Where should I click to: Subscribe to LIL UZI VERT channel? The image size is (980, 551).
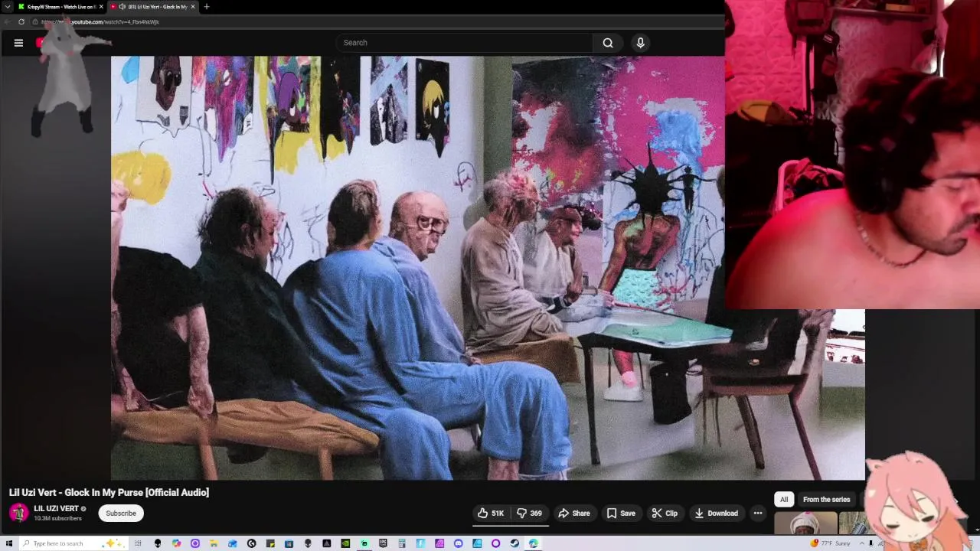pos(121,514)
